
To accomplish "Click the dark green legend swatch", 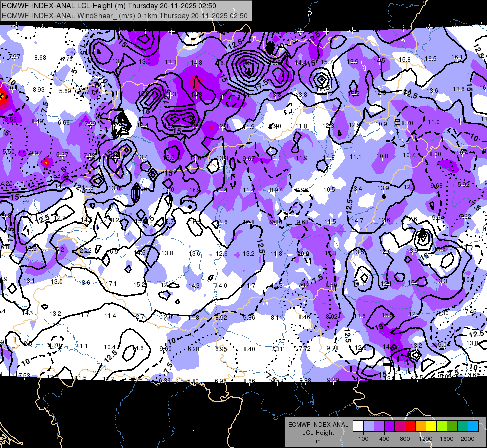I will coord(452,426).
